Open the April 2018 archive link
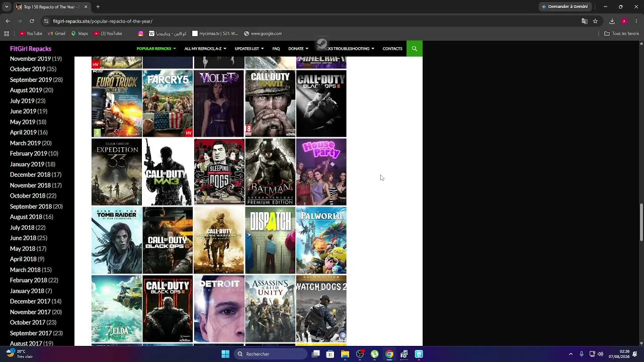This screenshot has height=362, width=644. (23, 259)
